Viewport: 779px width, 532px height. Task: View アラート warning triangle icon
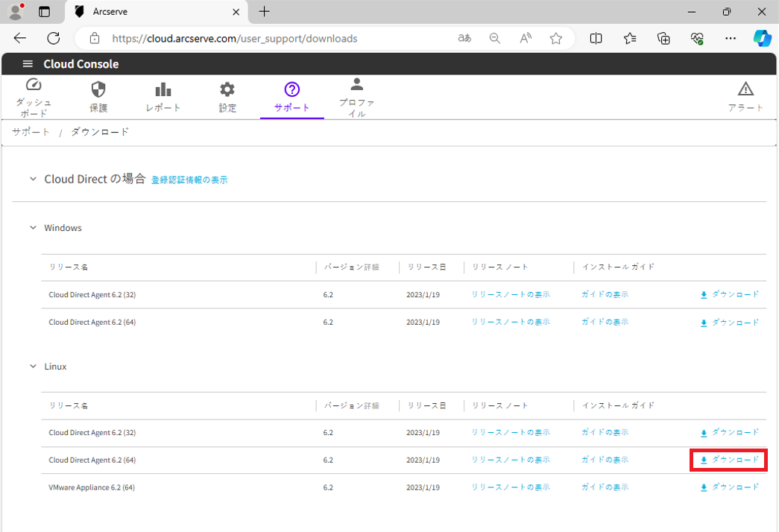(x=745, y=90)
